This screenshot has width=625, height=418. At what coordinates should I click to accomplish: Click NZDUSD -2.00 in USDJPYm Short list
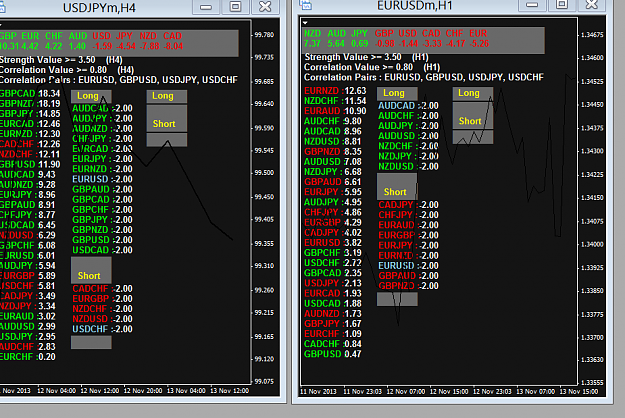pos(102,319)
